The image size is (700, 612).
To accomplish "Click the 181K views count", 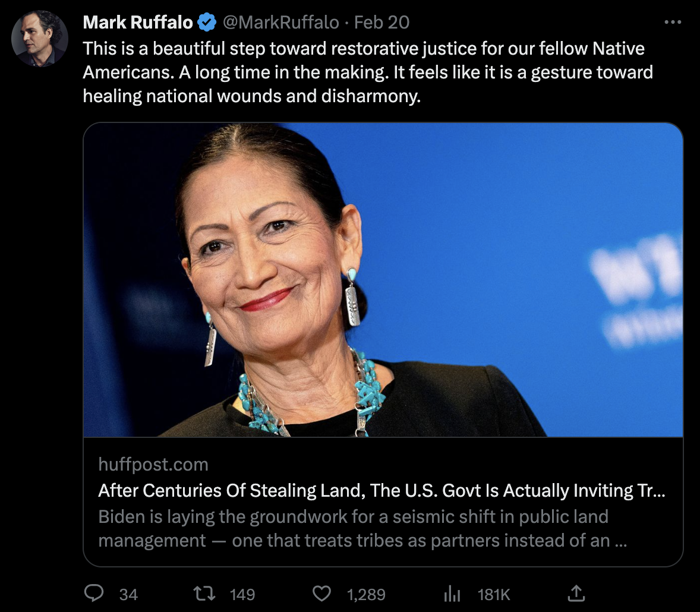I will (x=494, y=594).
